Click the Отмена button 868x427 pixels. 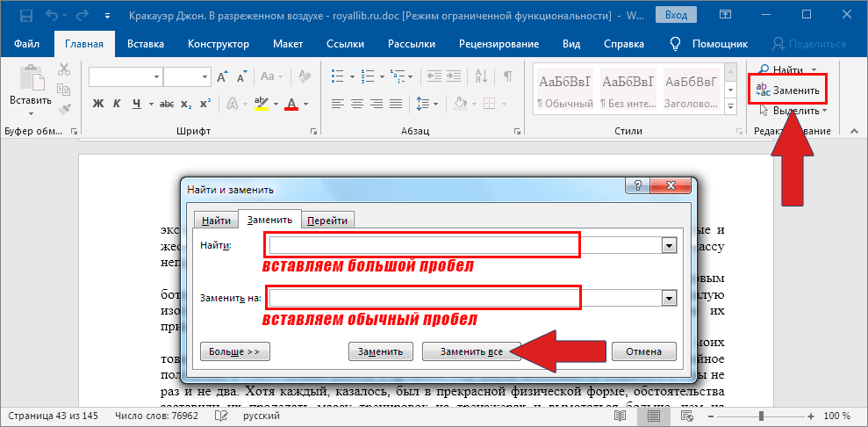[643, 351]
